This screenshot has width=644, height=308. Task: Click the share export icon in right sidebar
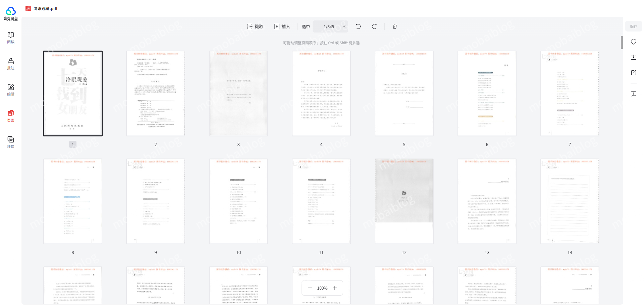coord(633,73)
